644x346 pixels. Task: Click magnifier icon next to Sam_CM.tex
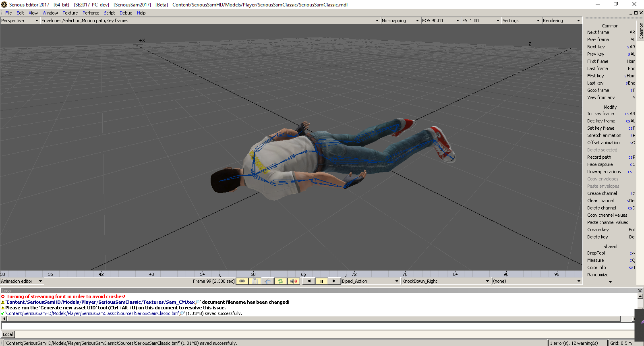tap(198, 302)
